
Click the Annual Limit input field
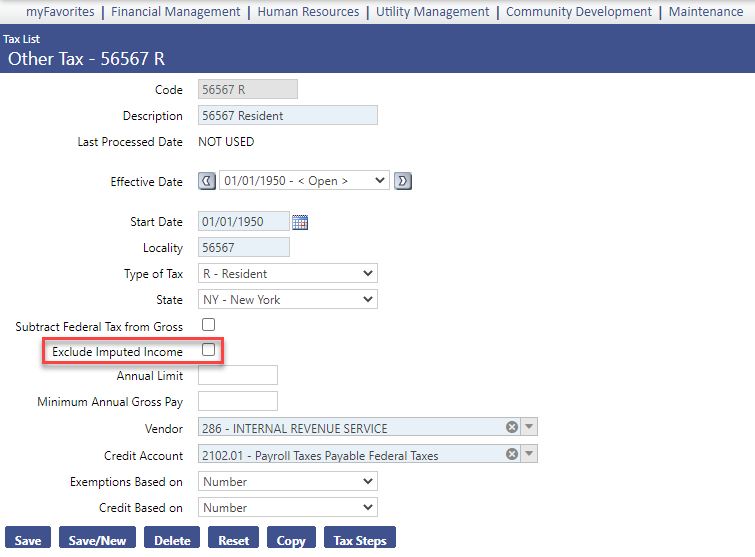click(238, 376)
